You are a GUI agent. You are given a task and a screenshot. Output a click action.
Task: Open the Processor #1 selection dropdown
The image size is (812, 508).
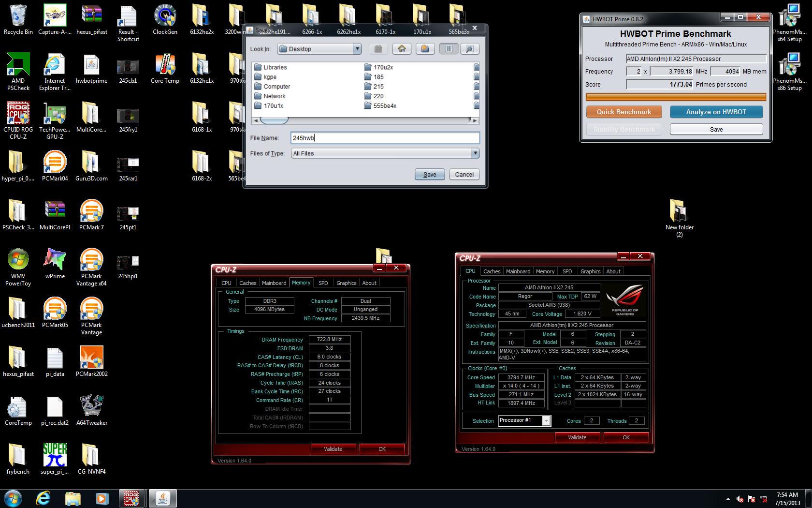click(x=546, y=420)
